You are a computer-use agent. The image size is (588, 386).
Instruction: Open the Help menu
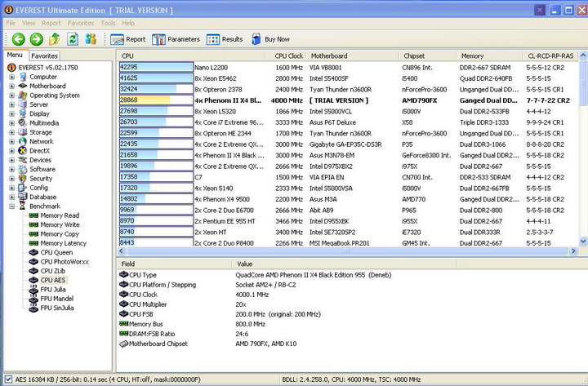click(x=128, y=23)
